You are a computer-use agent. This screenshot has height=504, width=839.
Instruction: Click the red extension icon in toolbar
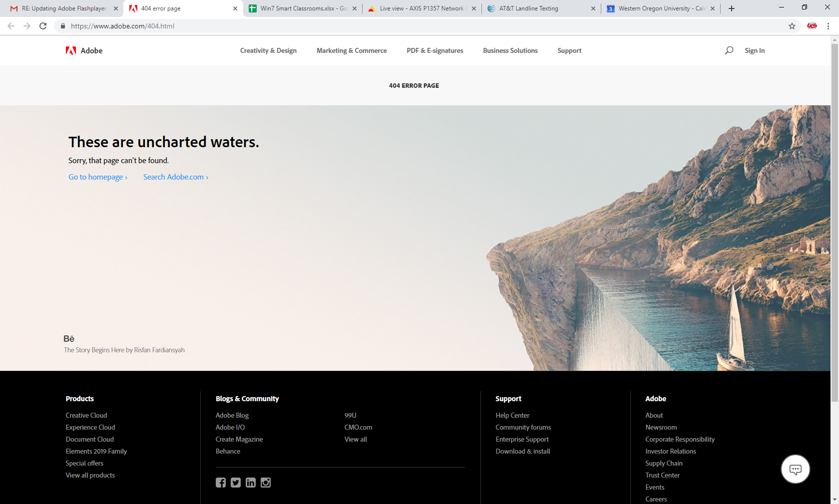point(812,26)
